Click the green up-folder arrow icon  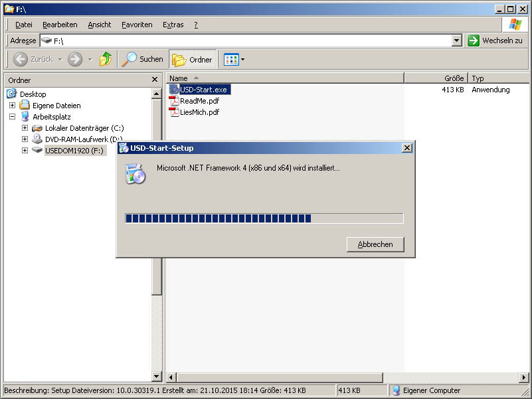coord(105,59)
